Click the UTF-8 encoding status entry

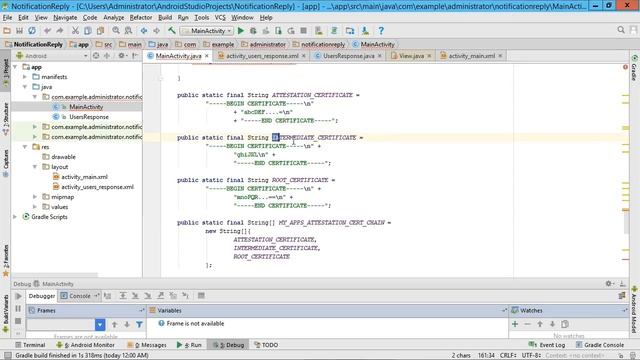[531, 356]
